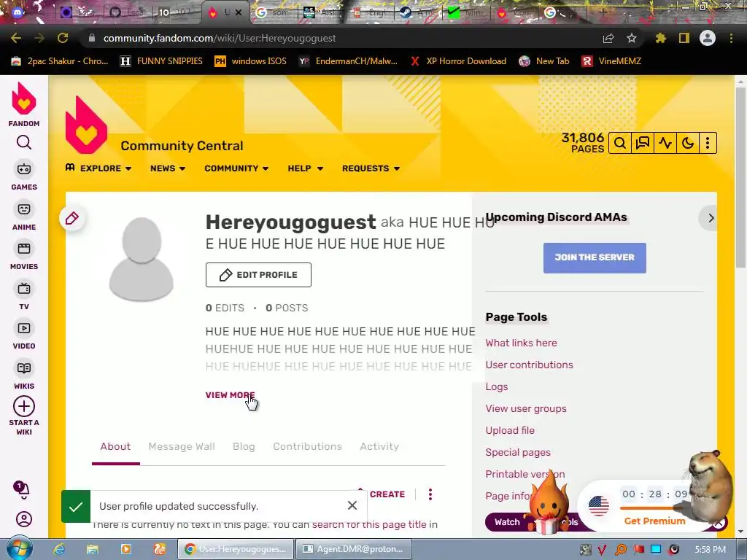
Task: Open the Chrome extensions puzzle icon
Action: [x=661, y=38]
